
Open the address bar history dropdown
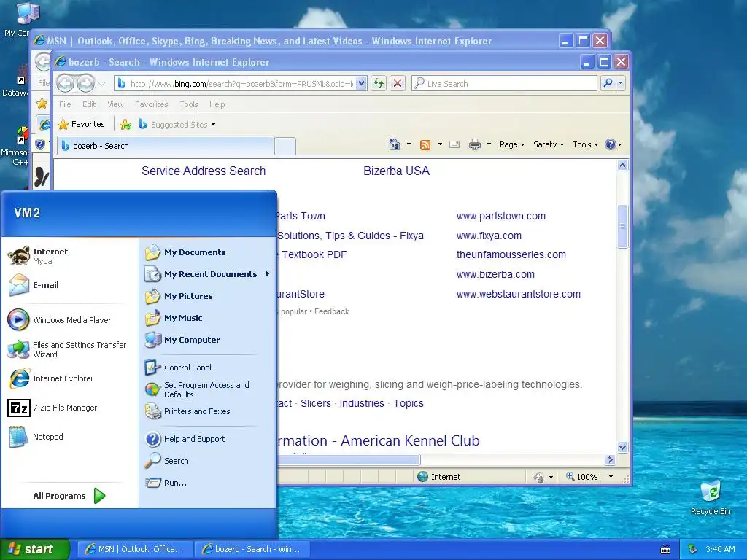pos(362,83)
